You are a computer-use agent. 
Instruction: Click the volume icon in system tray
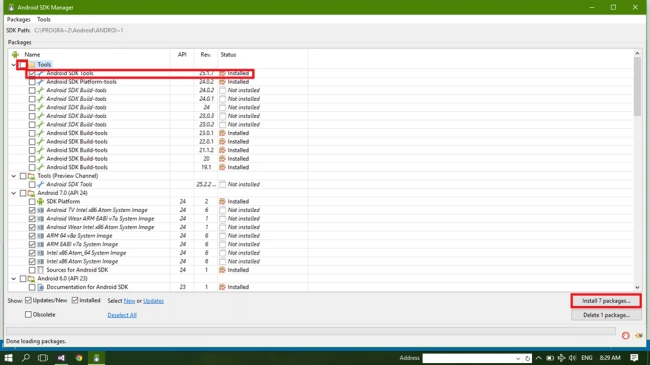(572, 358)
